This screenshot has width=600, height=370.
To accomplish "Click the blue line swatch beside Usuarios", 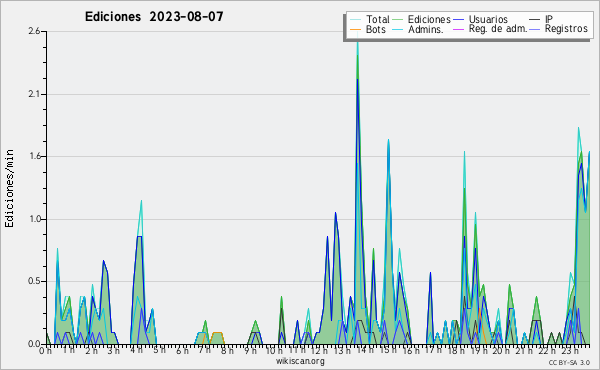I will tap(458, 20).
